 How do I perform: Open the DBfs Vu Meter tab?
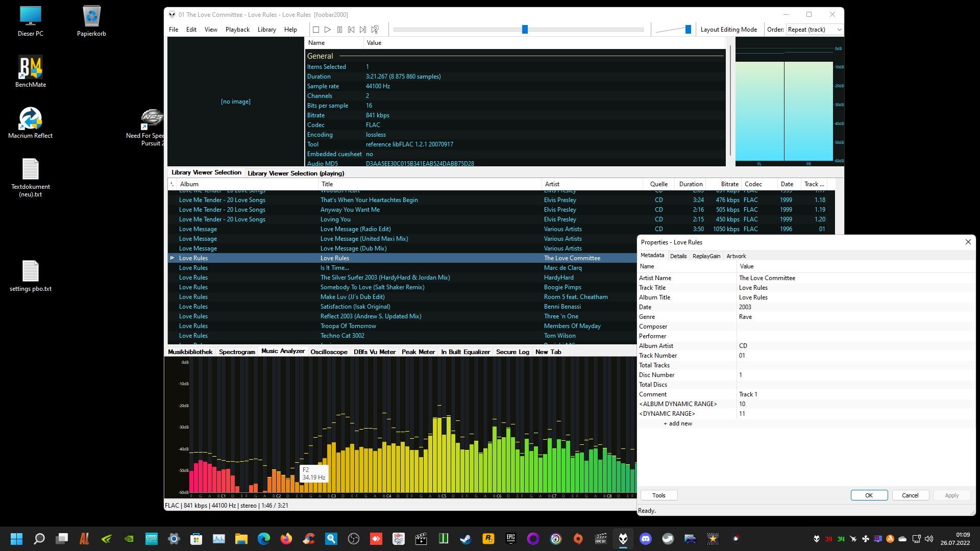point(375,352)
